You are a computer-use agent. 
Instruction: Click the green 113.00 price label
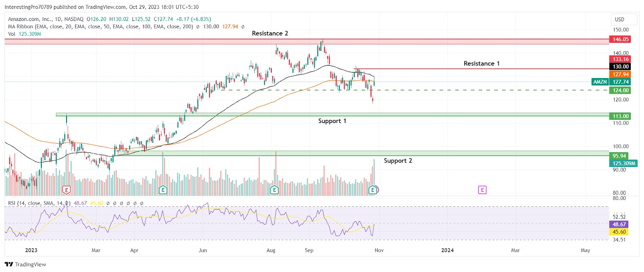coord(620,116)
